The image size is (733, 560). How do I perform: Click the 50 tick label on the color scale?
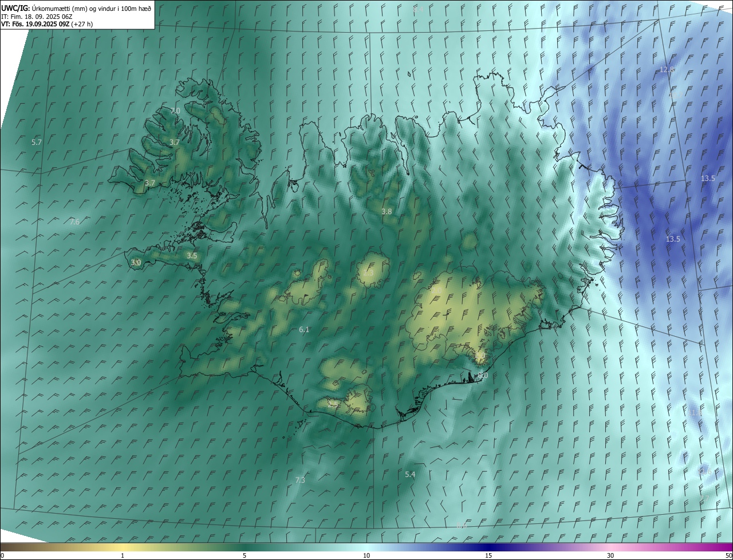(x=728, y=555)
